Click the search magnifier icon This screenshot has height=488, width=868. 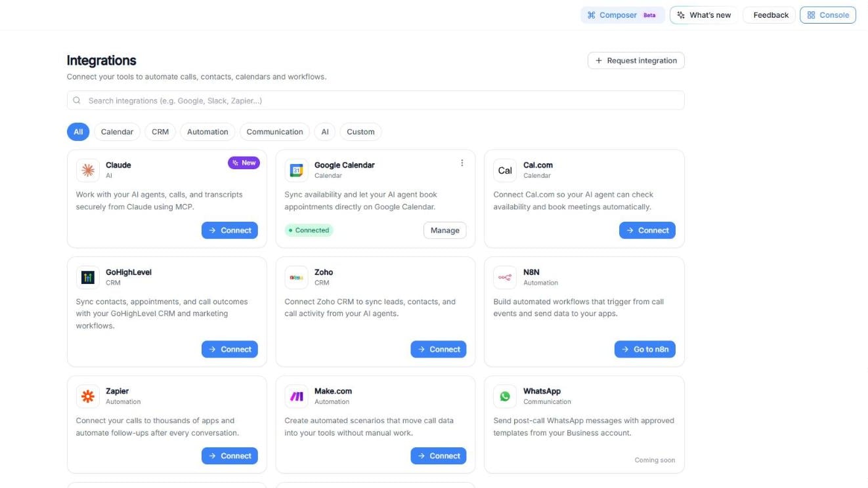tap(77, 100)
